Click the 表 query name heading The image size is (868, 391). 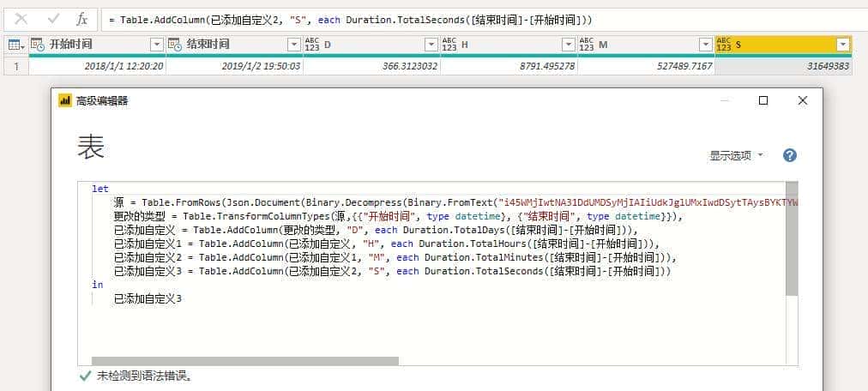[91, 147]
